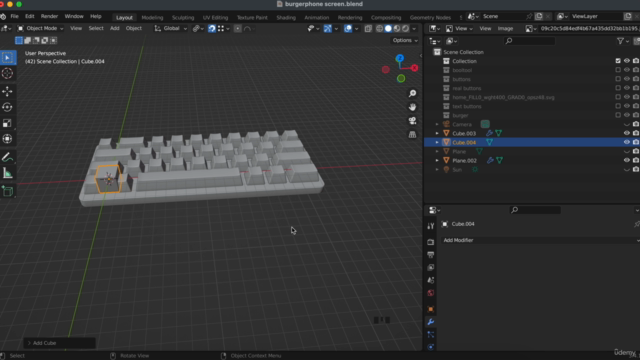Hide Cube.003 with eye icon
Image resolution: width=640 pixels, height=360 pixels.
pyautogui.click(x=627, y=133)
